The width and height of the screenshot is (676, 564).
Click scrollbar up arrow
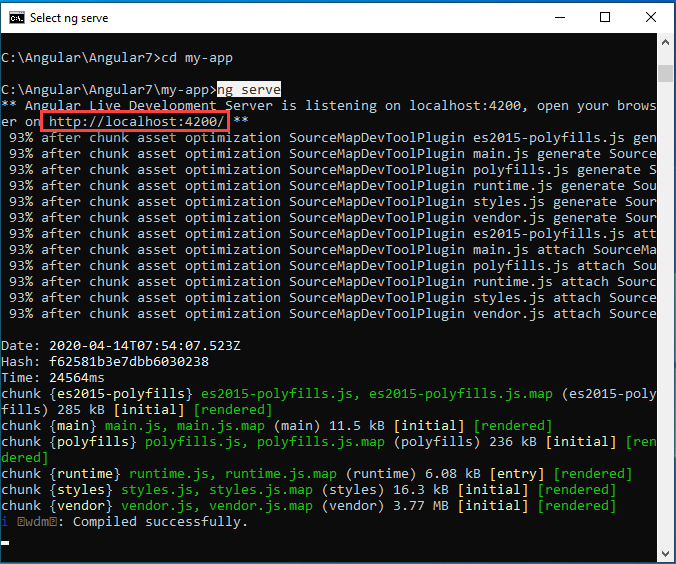pyautogui.click(x=665, y=42)
